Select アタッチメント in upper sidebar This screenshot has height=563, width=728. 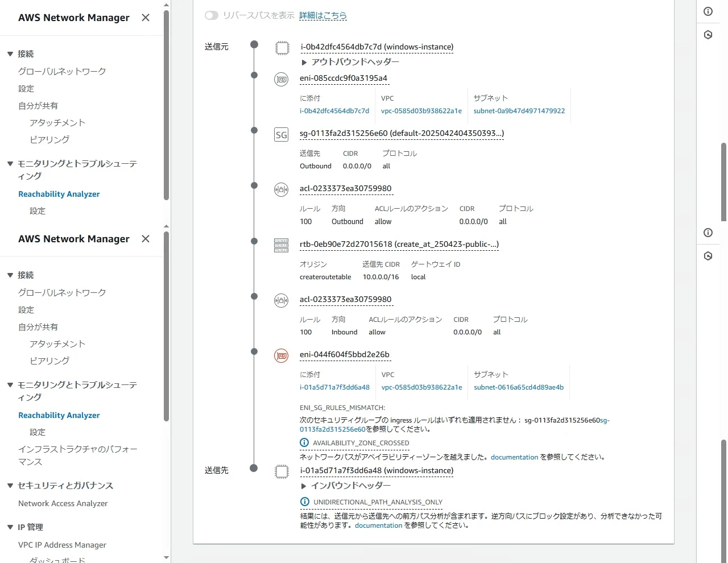[57, 123]
